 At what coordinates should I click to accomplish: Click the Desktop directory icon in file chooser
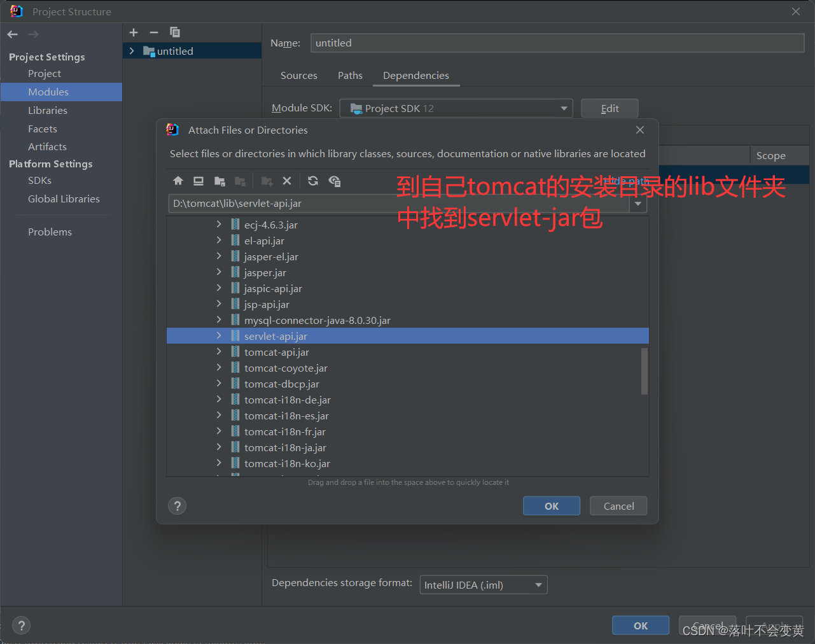pyautogui.click(x=199, y=181)
